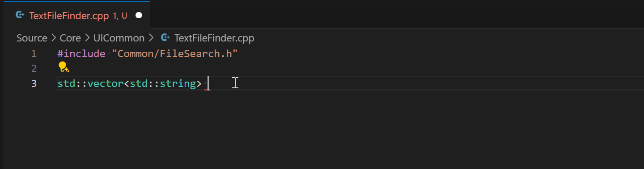This screenshot has width=644, height=169.
Task: Click the chevron between Core and UICommon
Action: point(87,38)
